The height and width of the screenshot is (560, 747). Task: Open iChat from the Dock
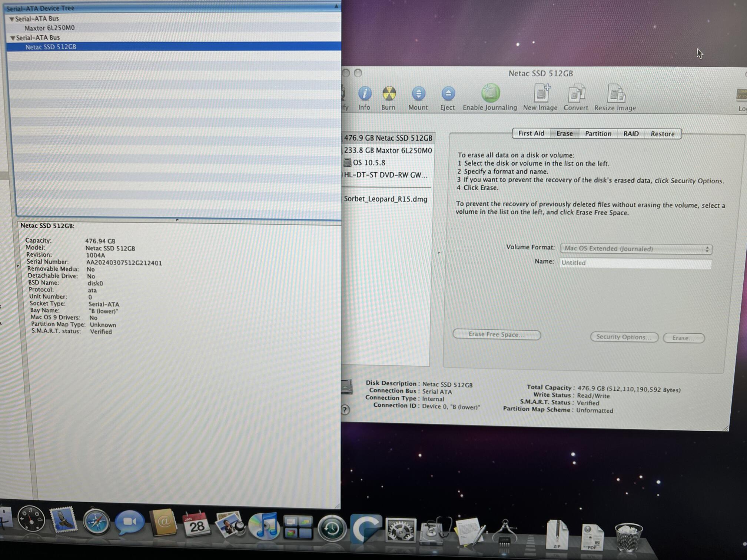point(129,522)
